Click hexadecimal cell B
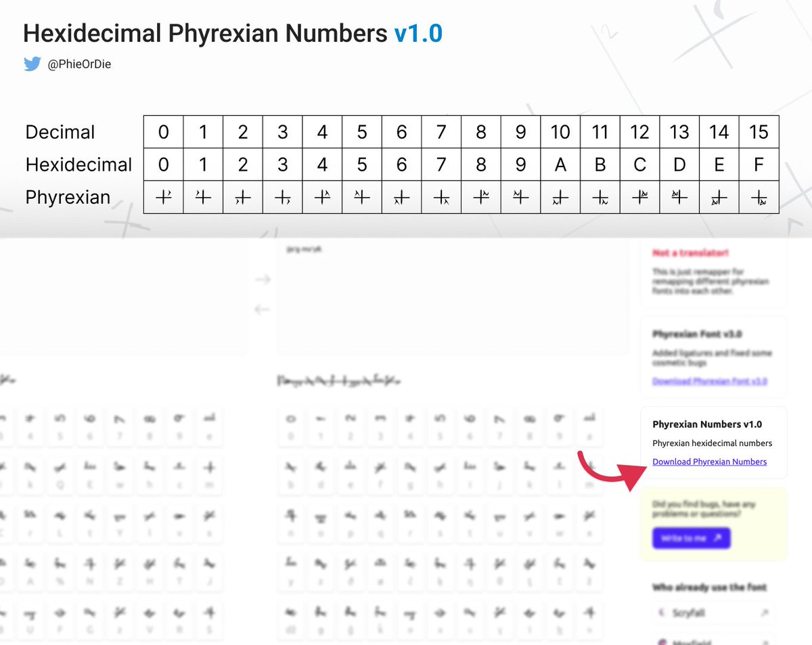Screen dimensions: 812x645 (x=600, y=164)
